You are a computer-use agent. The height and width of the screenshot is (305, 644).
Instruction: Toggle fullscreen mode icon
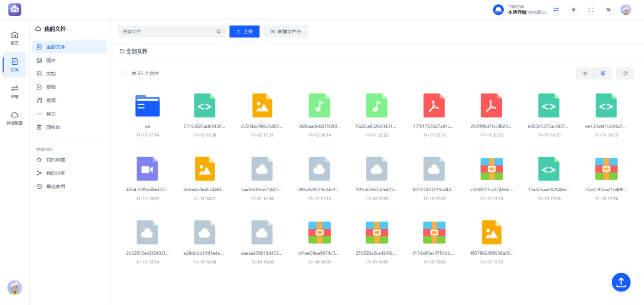tap(591, 10)
